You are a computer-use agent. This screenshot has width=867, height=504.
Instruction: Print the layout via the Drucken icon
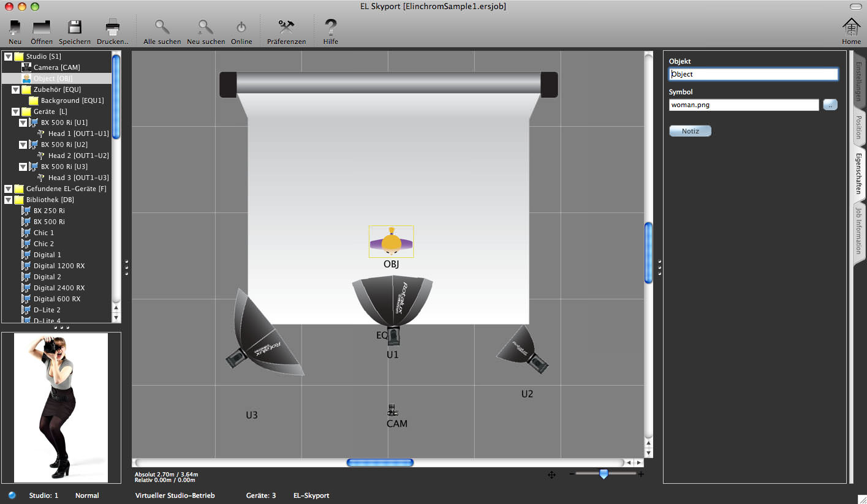click(x=113, y=28)
